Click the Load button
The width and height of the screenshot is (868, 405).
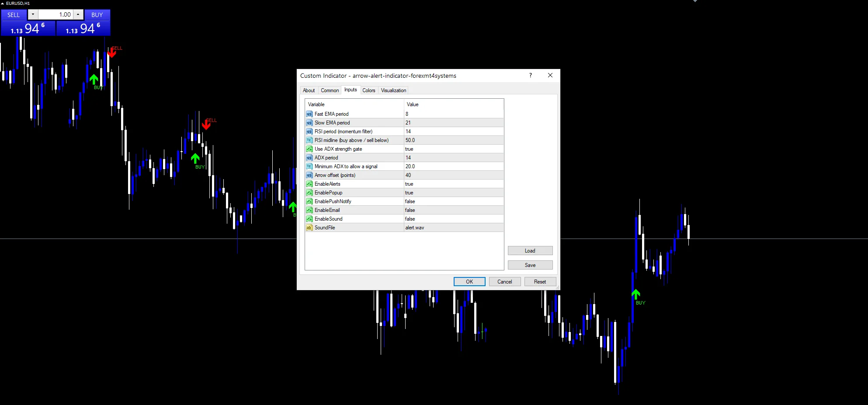click(530, 251)
